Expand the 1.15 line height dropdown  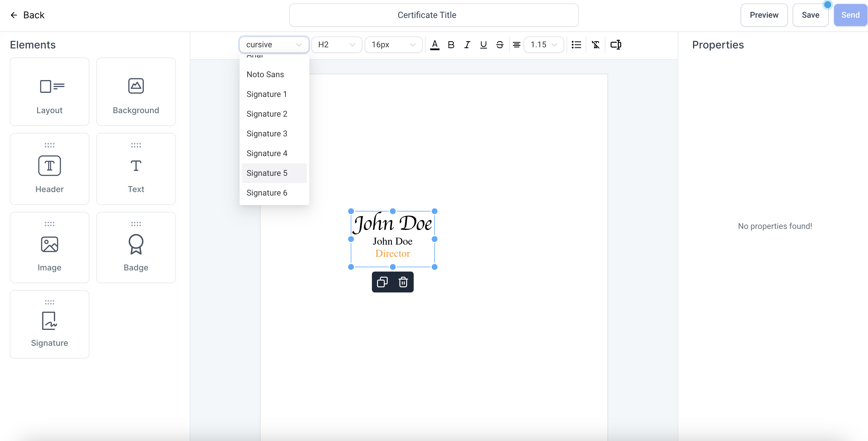[543, 44]
